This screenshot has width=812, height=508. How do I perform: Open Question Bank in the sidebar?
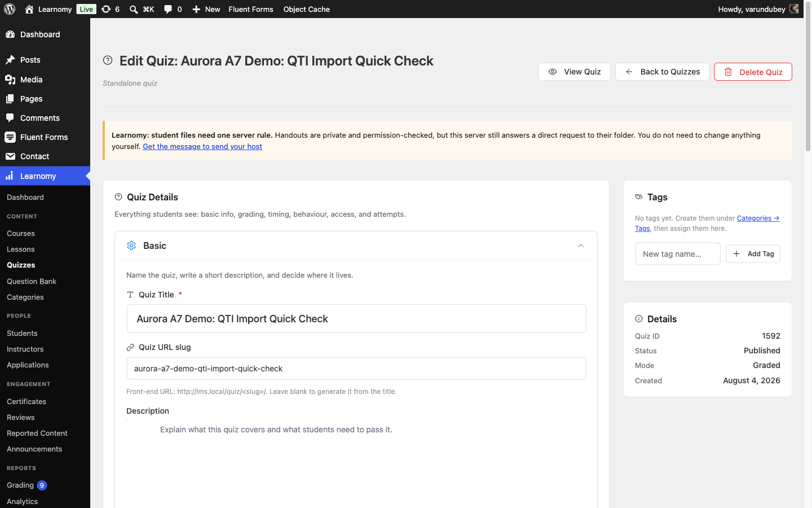[x=32, y=281]
